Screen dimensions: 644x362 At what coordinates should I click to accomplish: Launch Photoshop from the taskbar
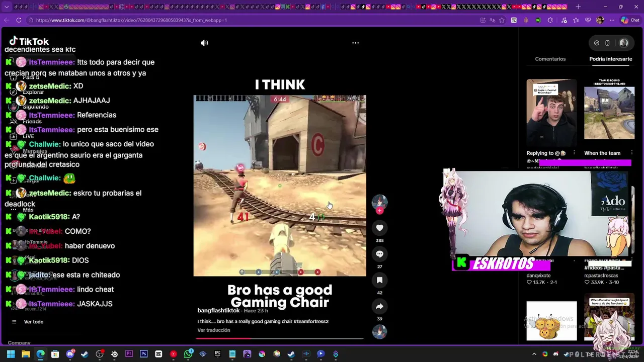click(144, 354)
